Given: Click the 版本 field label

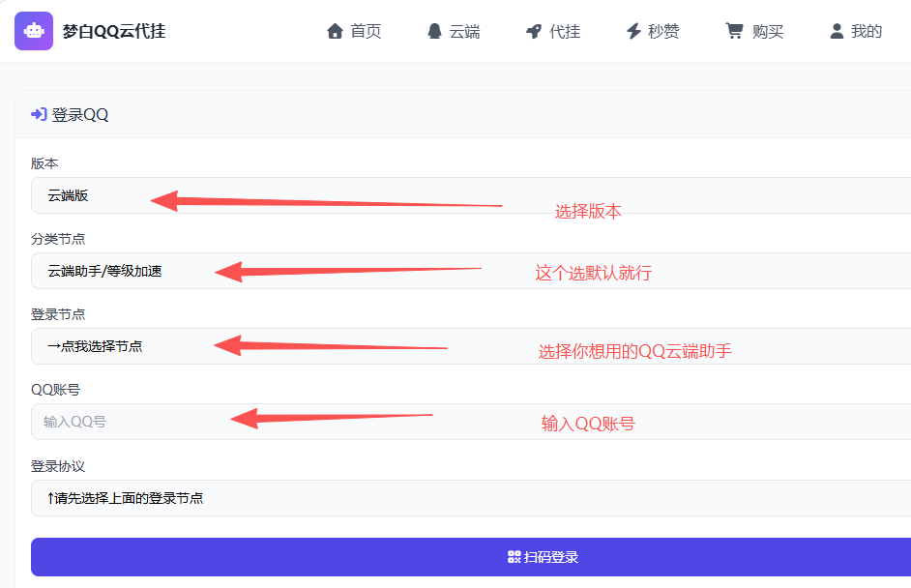Looking at the screenshot, I should [x=44, y=163].
